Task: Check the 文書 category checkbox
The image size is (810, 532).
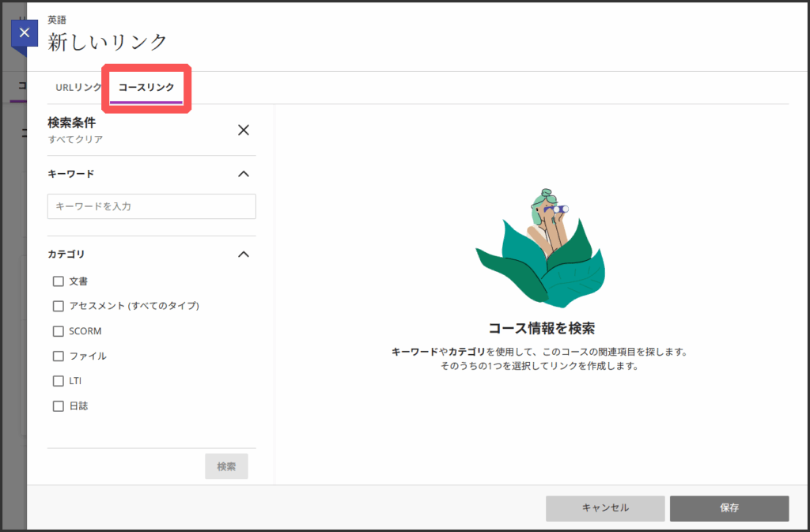Action: [x=58, y=281]
